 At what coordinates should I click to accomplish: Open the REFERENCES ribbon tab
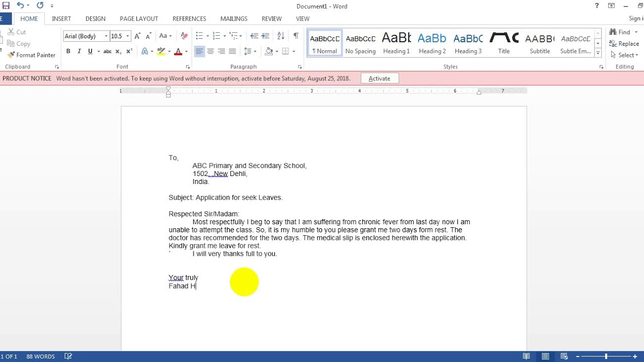(x=189, y=19)
